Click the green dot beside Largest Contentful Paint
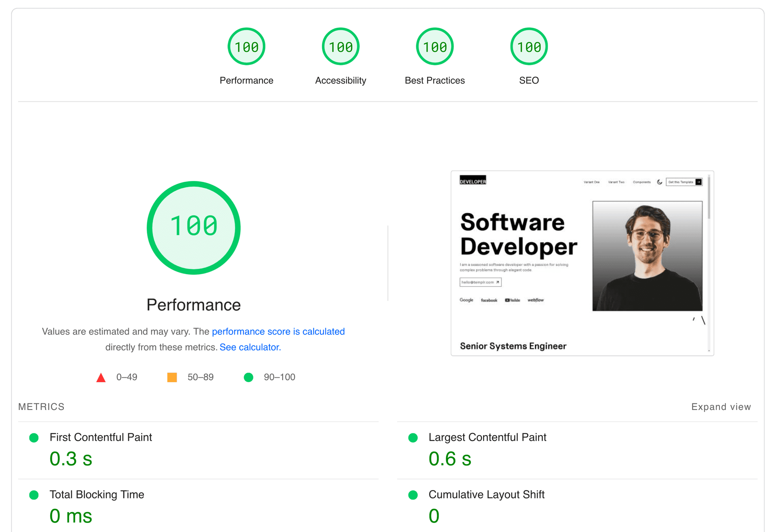 point(413,437)
